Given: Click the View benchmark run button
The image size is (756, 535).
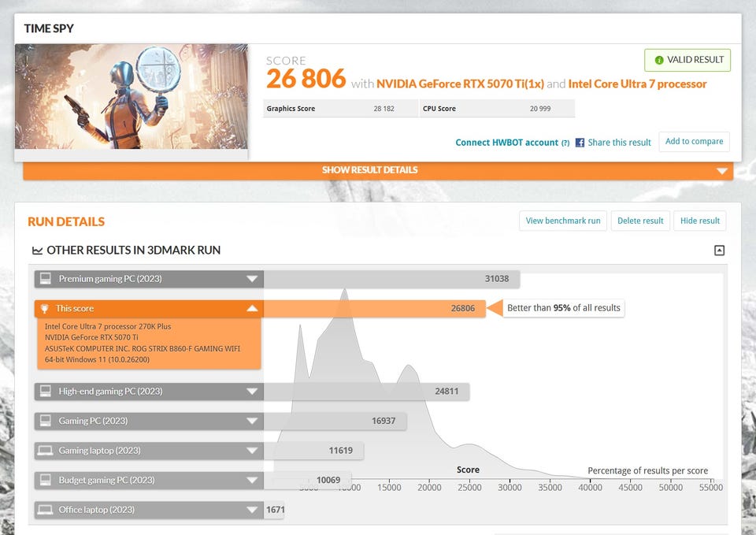Looking at the screenshot, I should tap(562, 221).
